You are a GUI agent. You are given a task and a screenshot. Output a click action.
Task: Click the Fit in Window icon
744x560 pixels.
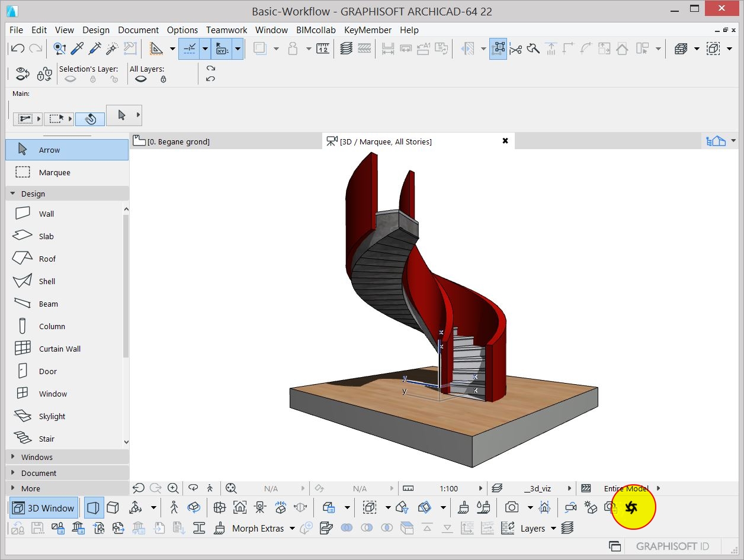[x=231, y=488]
